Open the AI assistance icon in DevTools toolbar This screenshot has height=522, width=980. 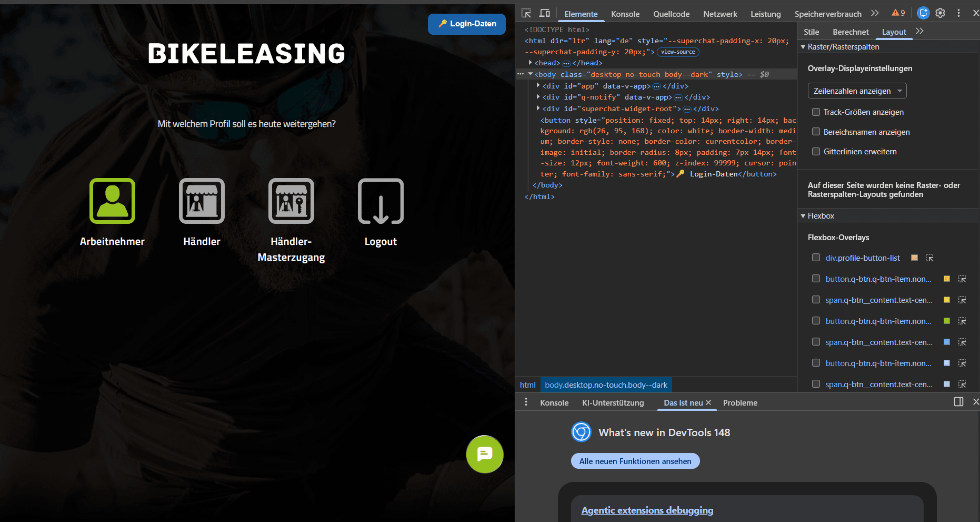tap(923, 13)
